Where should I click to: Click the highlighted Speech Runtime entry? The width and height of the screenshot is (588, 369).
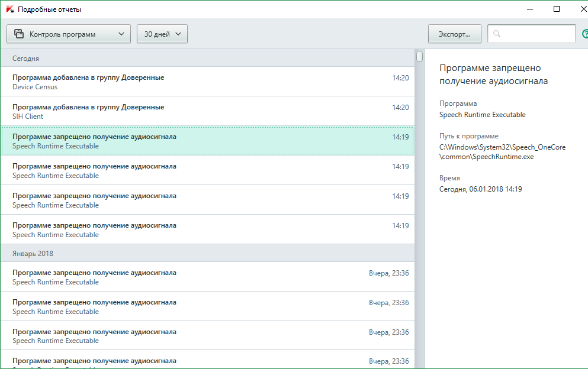[x=207, y=141]
